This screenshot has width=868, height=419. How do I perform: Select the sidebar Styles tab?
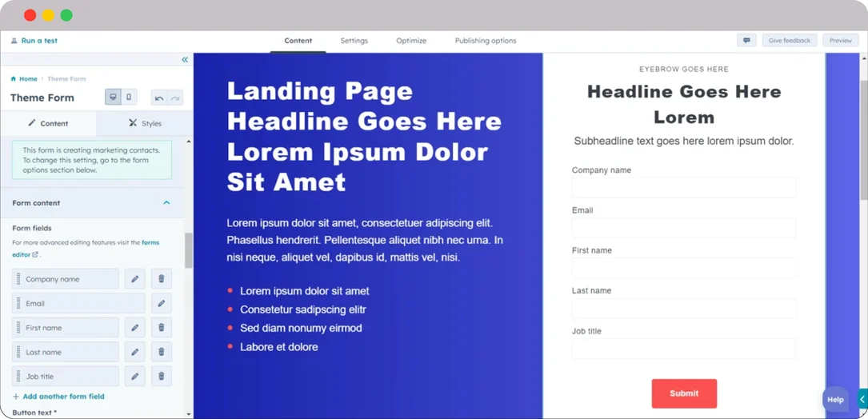(x=145, y=123)
